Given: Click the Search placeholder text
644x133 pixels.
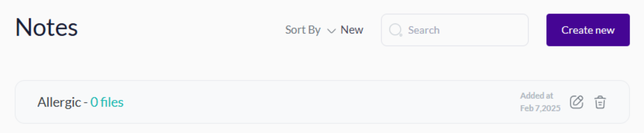Looking at the screenshot, I should [424, 30].
